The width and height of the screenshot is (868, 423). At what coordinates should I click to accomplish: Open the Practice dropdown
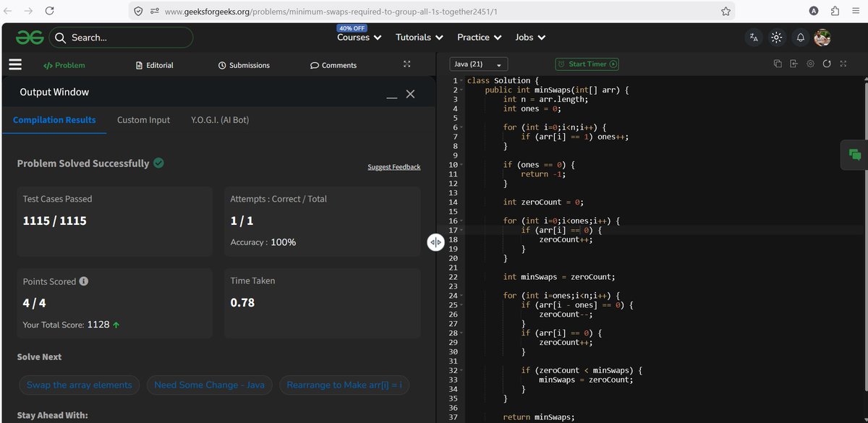point(478,37)
